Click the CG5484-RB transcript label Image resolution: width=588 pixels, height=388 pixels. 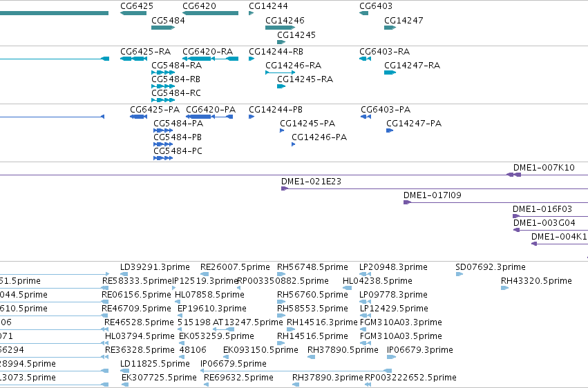click(176, 79)
